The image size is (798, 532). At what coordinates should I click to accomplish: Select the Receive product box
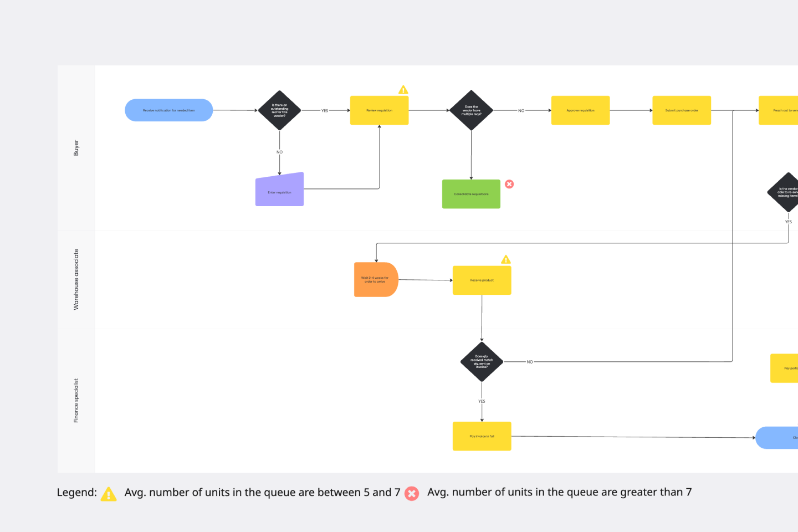pyautogui.click(x=482, y=280)
